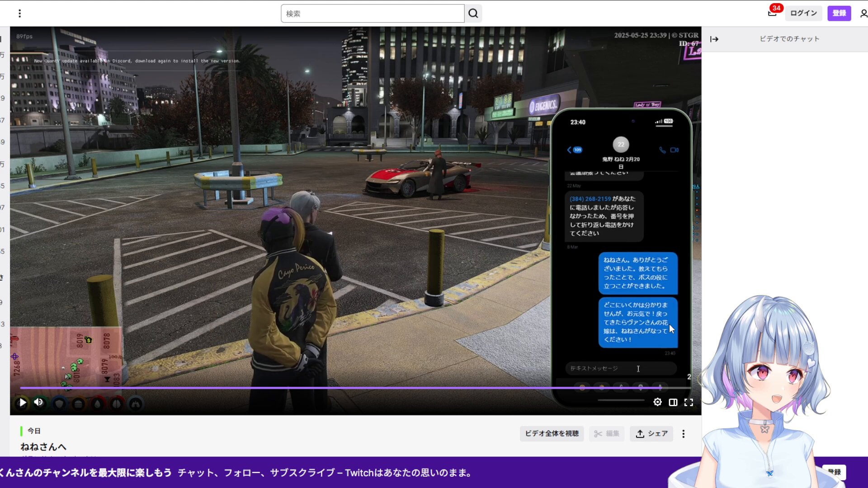The height and width of the screenshot is (488, 868).
Task: Click the search input field
Action: coord(373,14)
